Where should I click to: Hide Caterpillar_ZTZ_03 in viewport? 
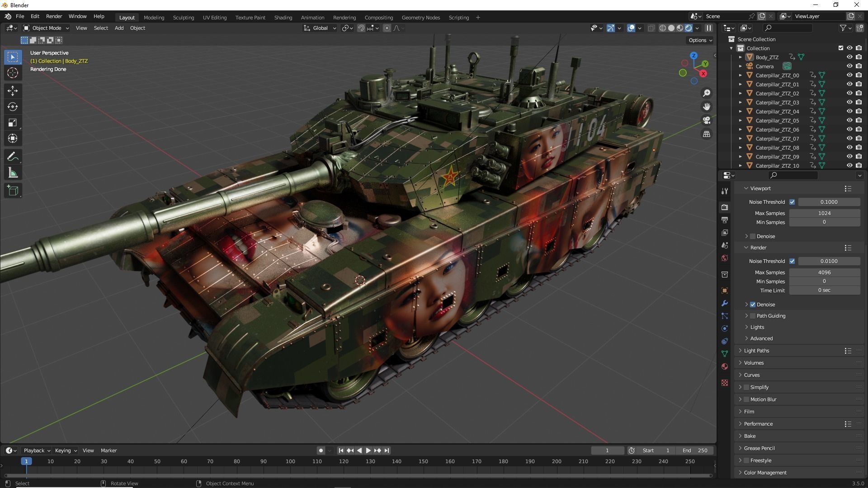click(849, 102)
